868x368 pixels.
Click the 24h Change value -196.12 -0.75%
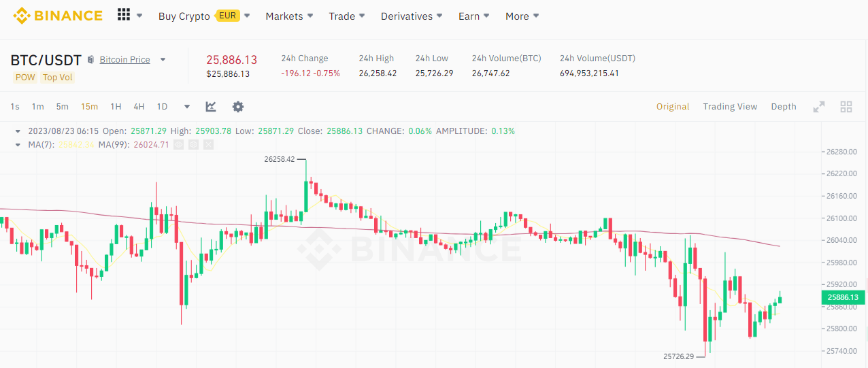[x=310, y=73]
